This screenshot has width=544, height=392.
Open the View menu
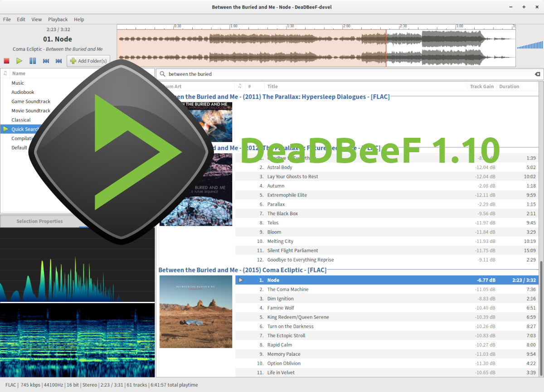[36, 19]
